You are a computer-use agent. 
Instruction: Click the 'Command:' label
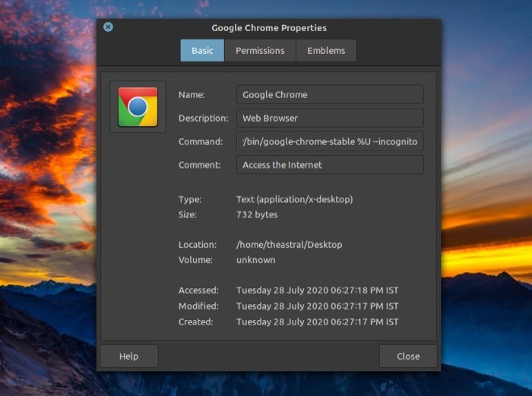[201, 141]
